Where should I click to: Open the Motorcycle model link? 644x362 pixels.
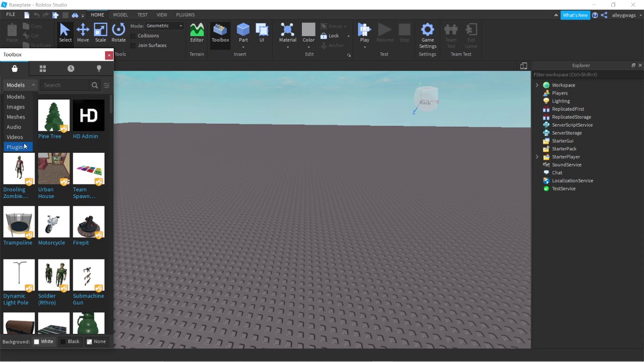coord(52,243)
